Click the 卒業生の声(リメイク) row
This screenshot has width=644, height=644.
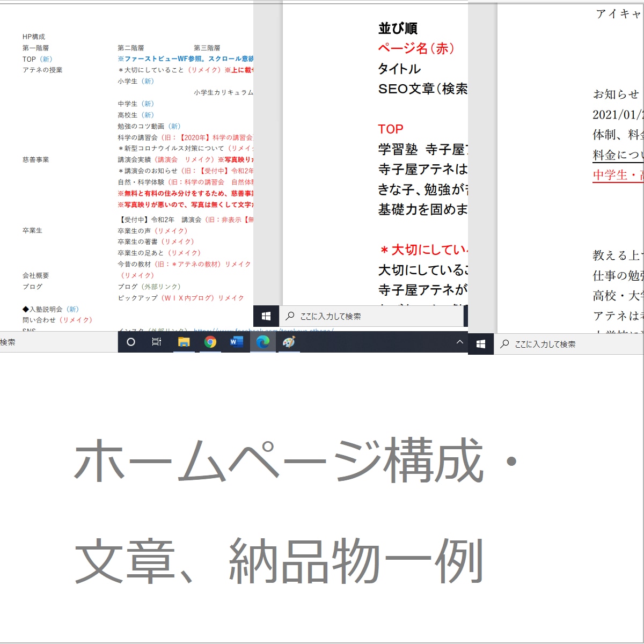click(153, 231)
